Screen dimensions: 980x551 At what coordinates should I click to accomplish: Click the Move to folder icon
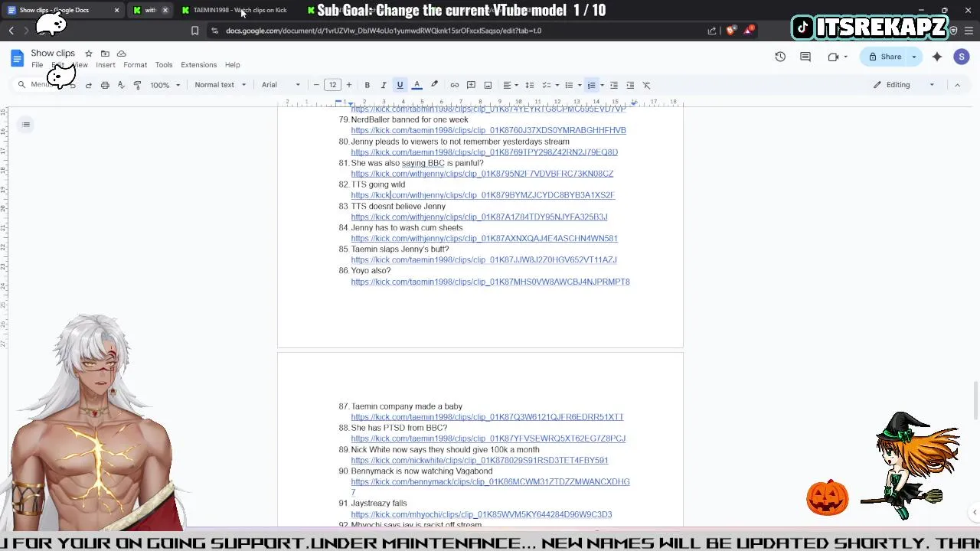(x=105, y=54)
